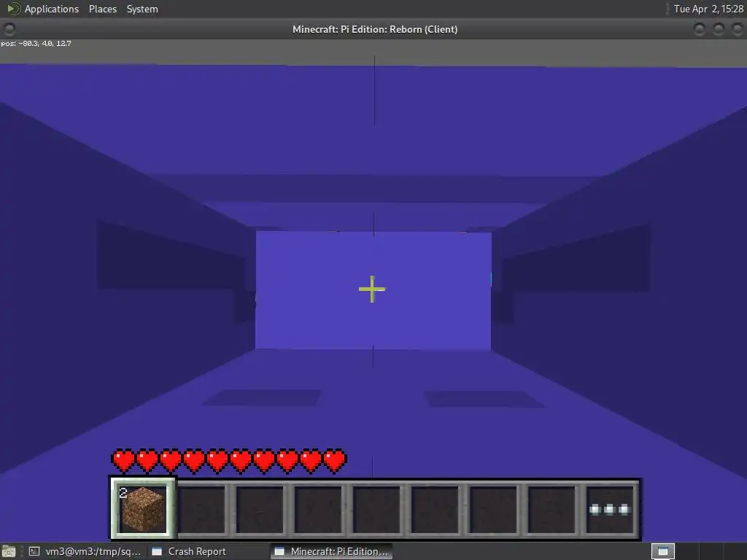
Task: Select the fifth hotbar slot
Action: pos(376,510)
